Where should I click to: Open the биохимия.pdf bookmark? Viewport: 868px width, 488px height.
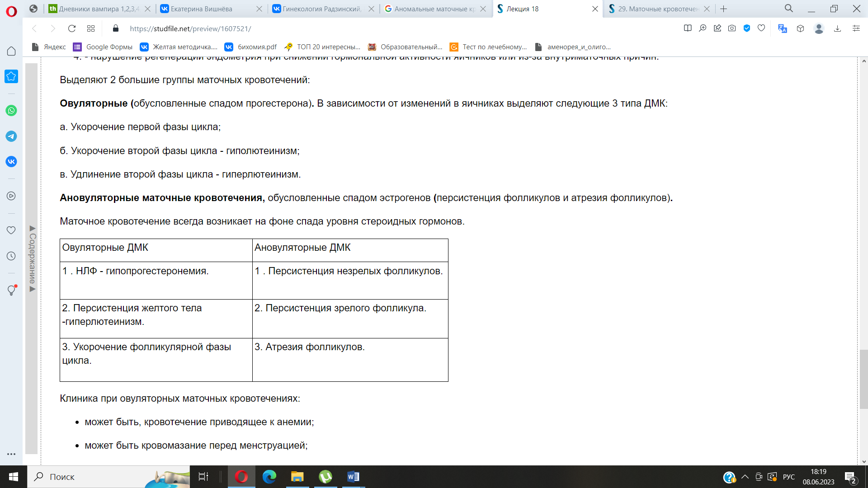[251, 47]
